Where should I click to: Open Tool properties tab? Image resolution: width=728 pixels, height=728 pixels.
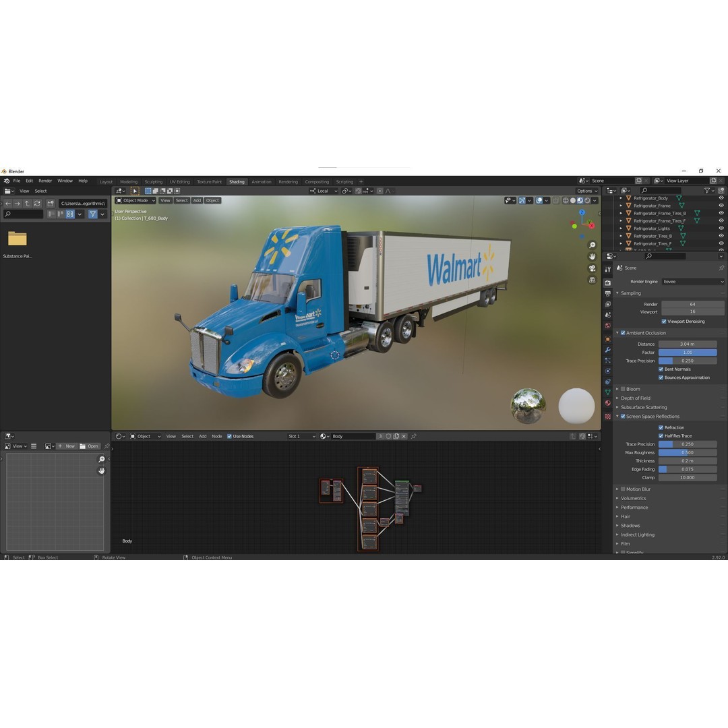pyautogui.click(x=608, y=269)
